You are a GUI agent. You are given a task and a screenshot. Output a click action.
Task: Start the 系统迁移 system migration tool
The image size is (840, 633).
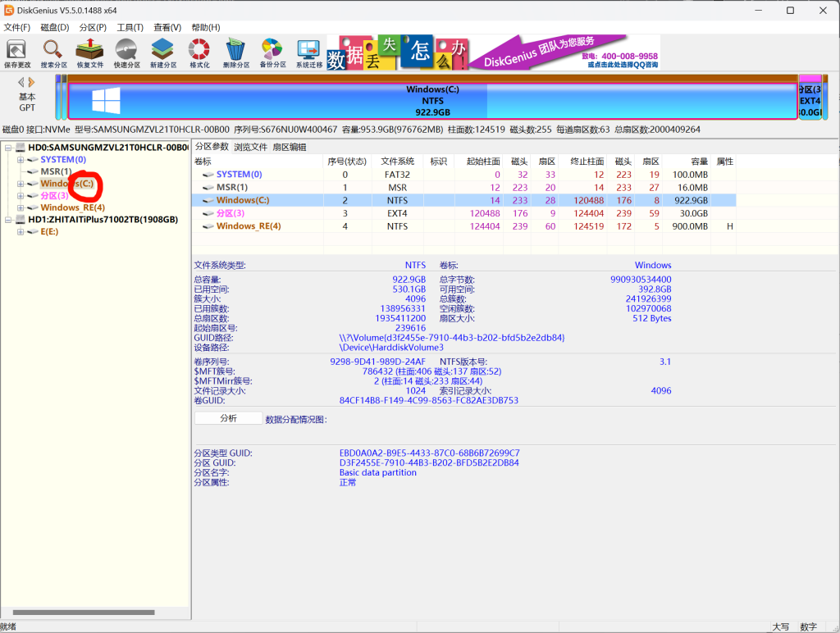tap(309, 53)
